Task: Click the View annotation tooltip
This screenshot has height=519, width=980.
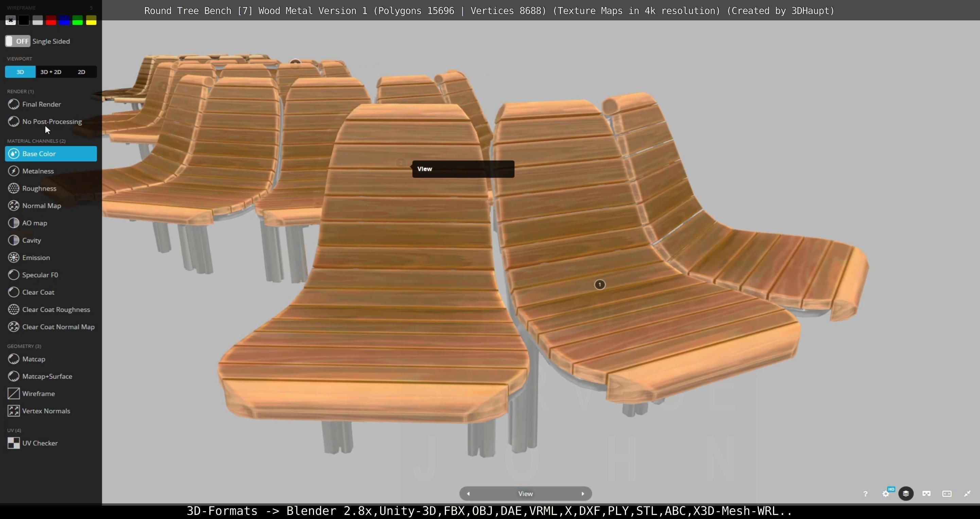Action: click(463, 169)
